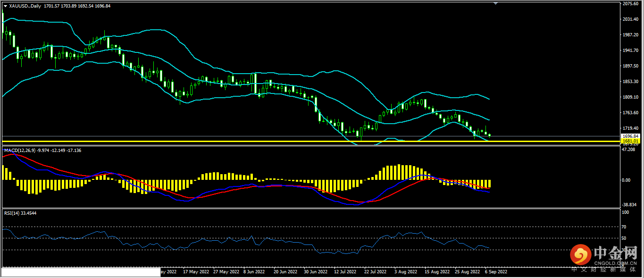Click the white blank box at bottom left
This screenshot has width=644, height=278.
(x=81, y=272)
